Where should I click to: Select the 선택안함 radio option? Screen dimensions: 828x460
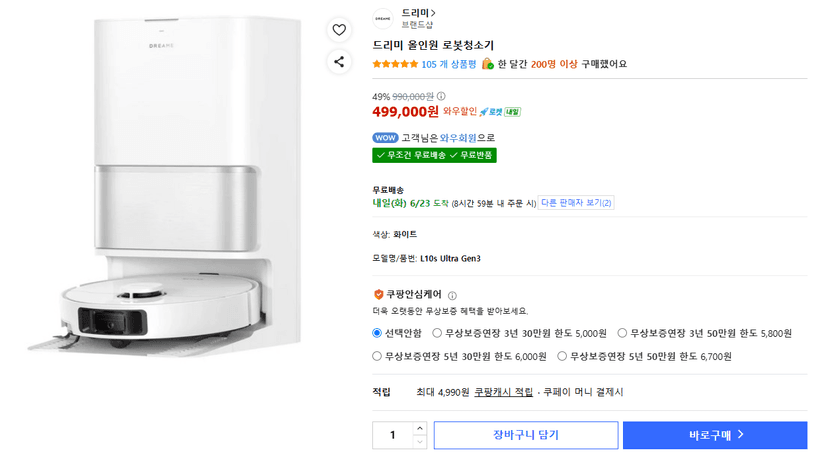tap(377, 333)
